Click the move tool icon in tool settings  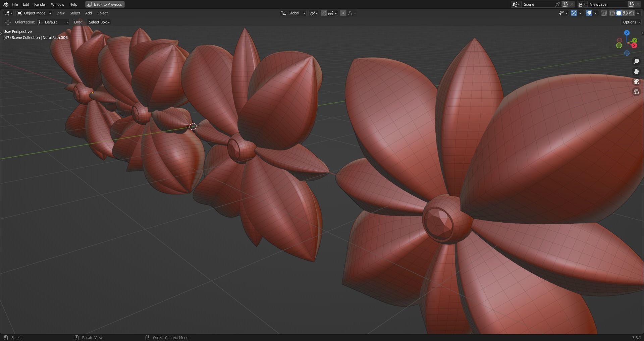(8, 22)
